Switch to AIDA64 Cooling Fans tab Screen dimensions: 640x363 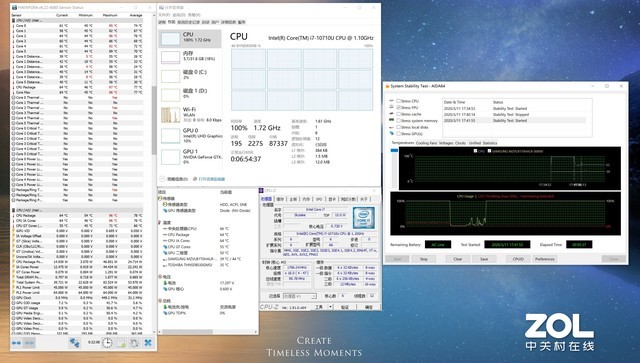(x=426, y=143)
